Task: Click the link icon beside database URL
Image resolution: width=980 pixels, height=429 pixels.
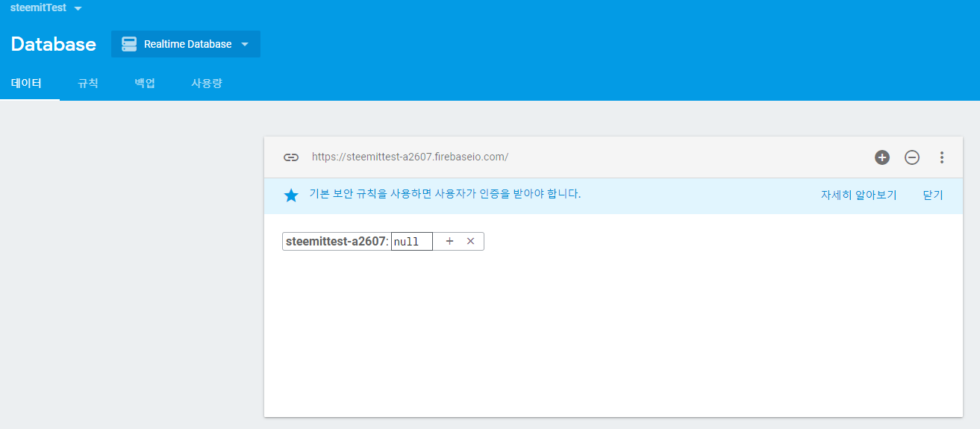Action: click(x=291, y=157)
